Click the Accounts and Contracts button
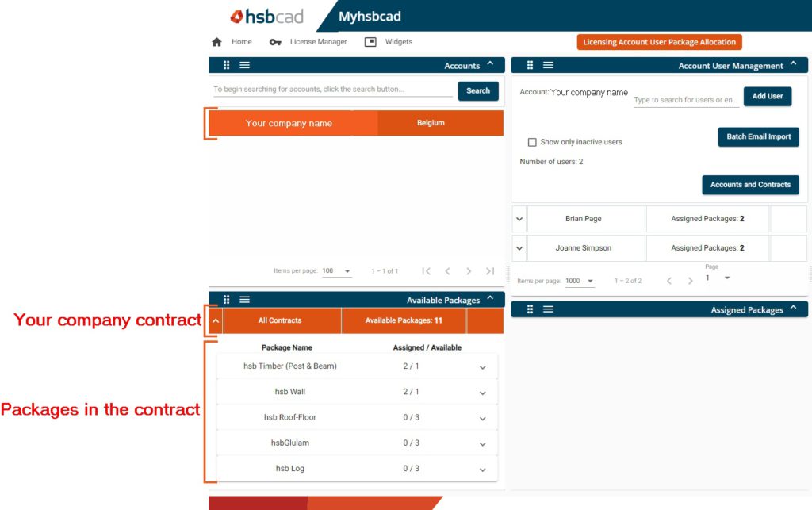This screenshot has width=812, height=510. pyautogui.click(x=750, y=185)
